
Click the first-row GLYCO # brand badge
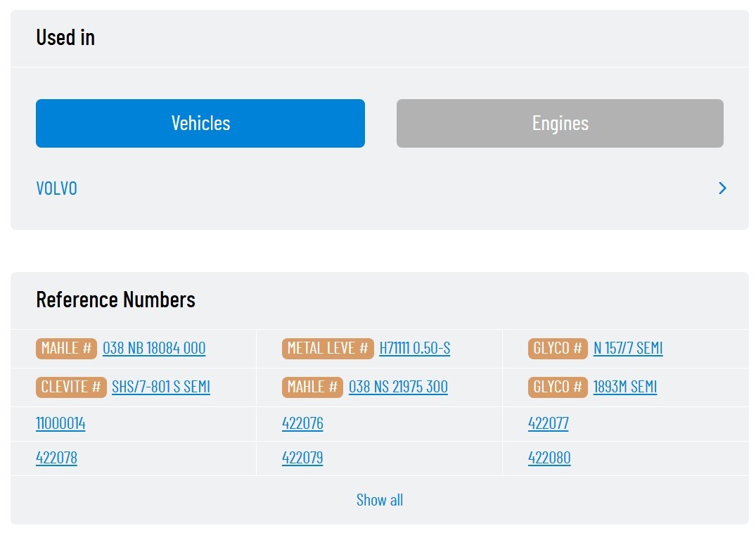[557, 348]
